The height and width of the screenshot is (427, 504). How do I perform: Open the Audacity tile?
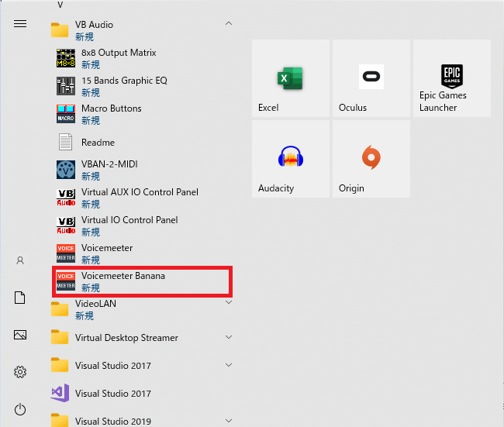pos(291,159)
